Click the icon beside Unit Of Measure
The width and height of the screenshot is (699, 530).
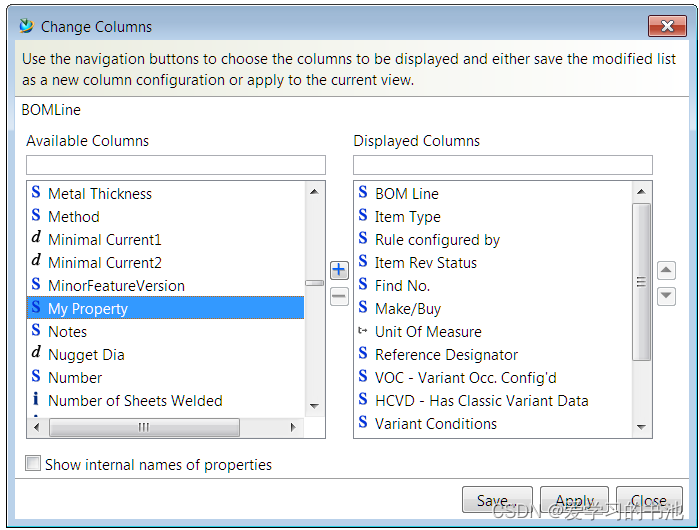coord(362,331)
